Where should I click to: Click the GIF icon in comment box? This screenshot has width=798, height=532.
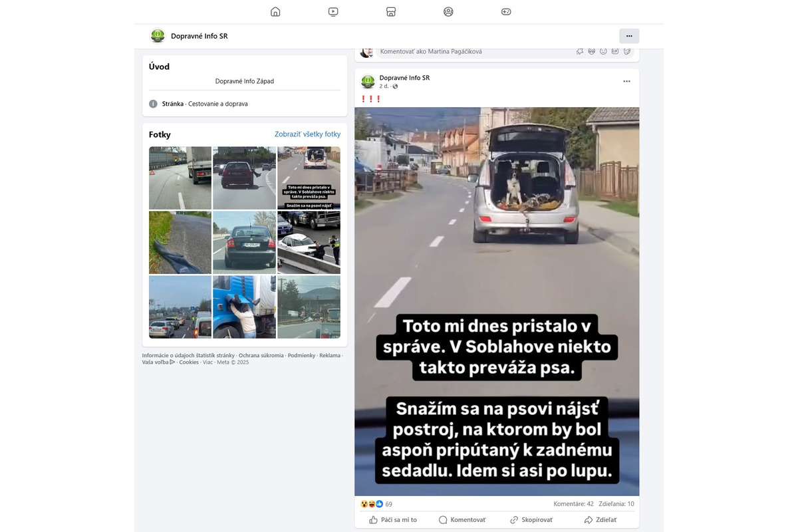pyautogui.click(x=615, y=51)
